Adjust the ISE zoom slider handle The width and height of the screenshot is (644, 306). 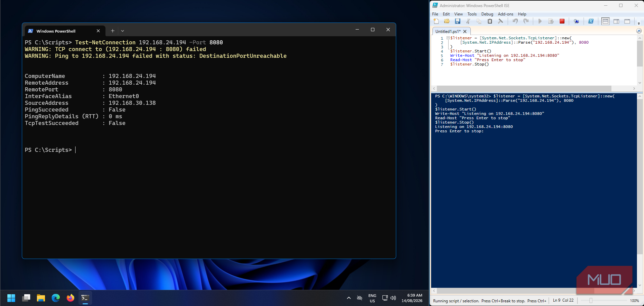click(x=591, y=301)
